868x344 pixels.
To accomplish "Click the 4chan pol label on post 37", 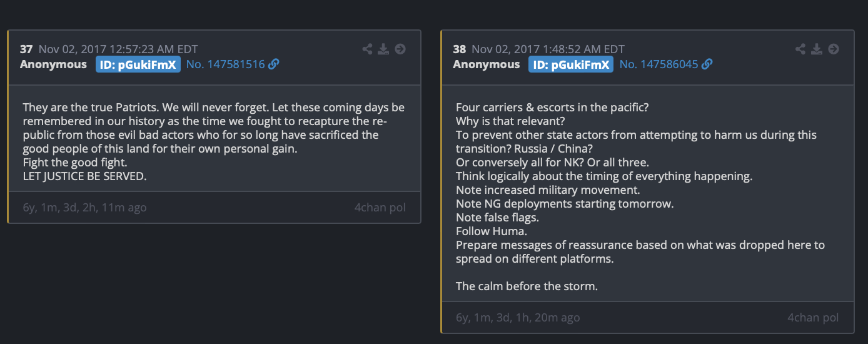I will [380, 207].
